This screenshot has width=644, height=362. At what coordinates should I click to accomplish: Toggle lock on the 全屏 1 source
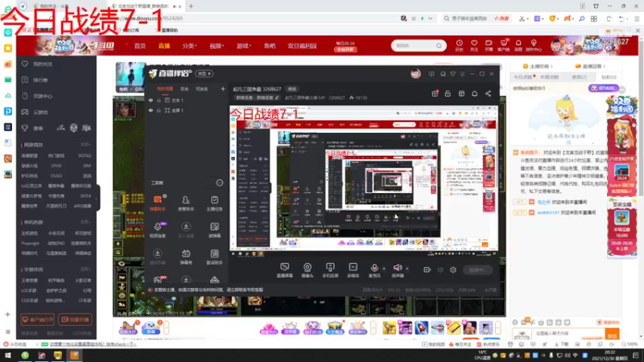point(159,110)
